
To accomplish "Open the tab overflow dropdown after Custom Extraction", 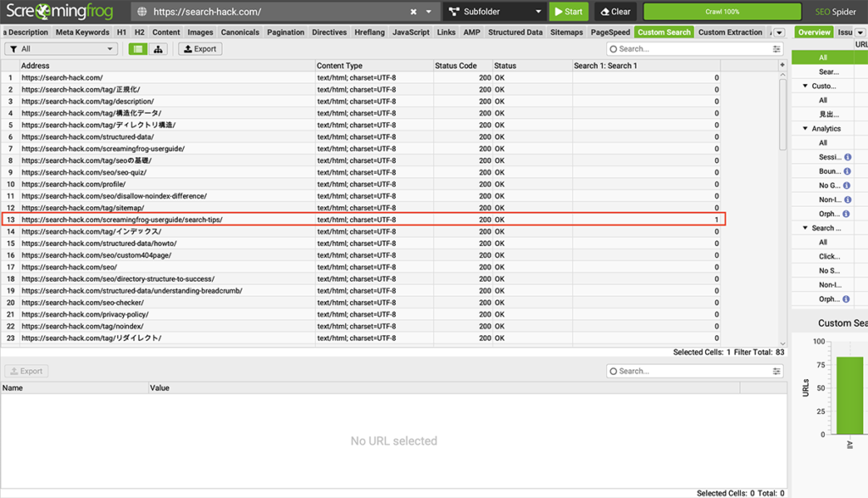I will coord(779,32).
